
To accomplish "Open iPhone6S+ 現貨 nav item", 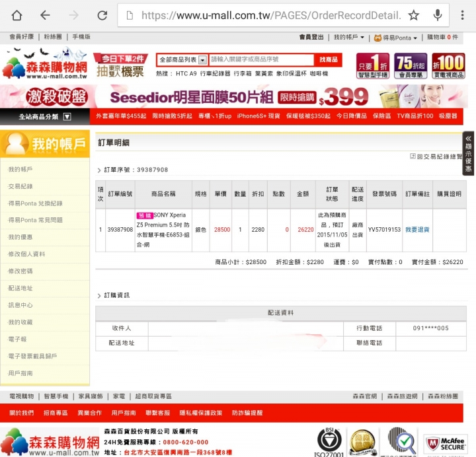I will click(x=258, y=116).
